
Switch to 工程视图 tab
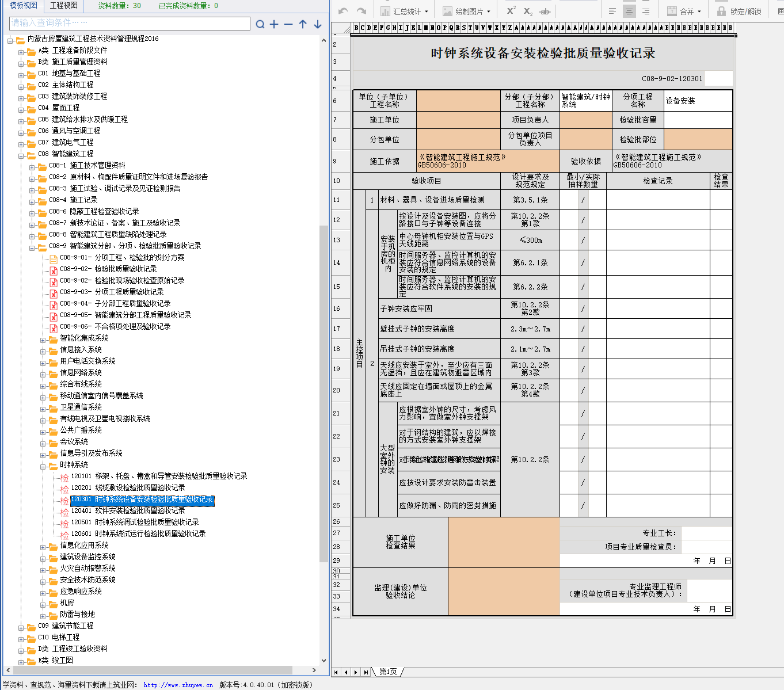point(63,5)
